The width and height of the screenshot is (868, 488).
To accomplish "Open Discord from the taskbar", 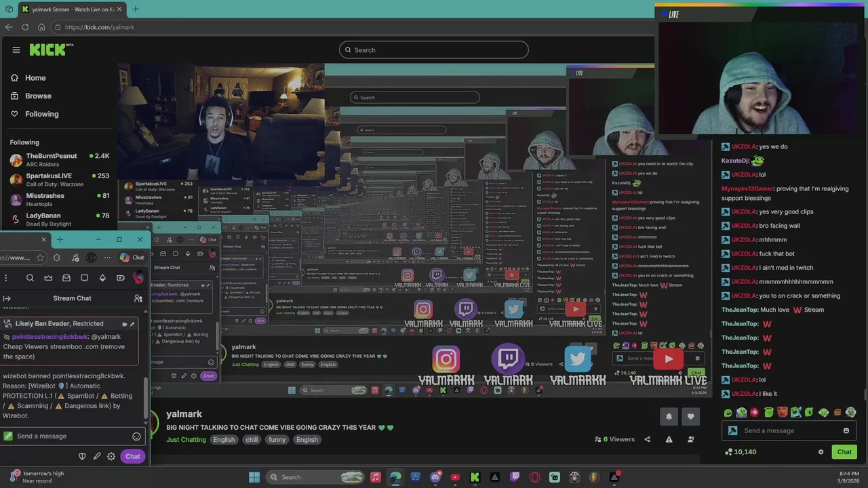I will click(x=435, y=477).
